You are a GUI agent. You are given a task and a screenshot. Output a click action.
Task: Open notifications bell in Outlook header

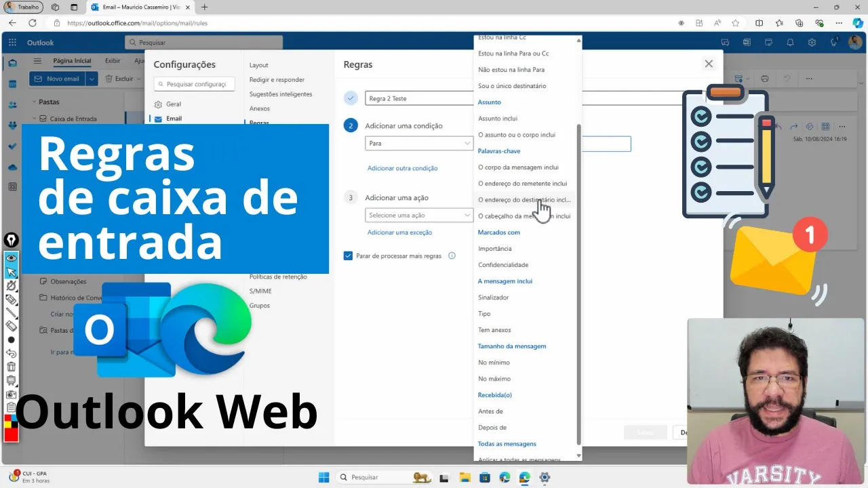(790, 43)
